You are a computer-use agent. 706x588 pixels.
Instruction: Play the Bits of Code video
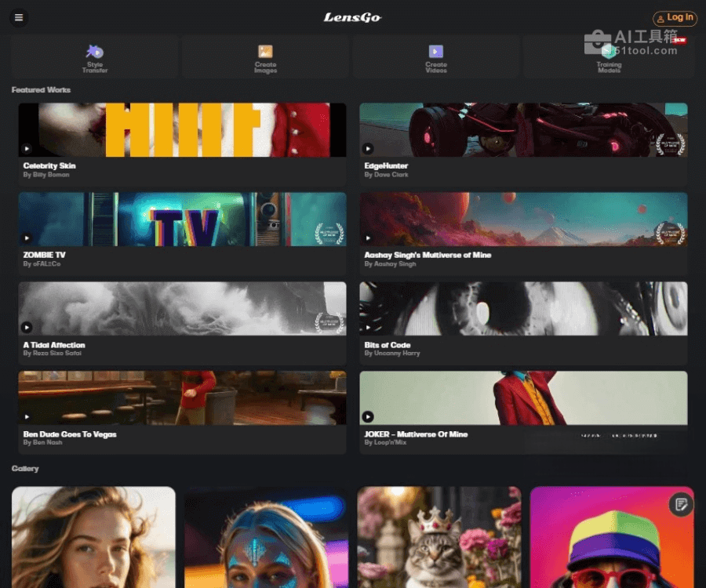pyautogui.click(x=367, y=327)
